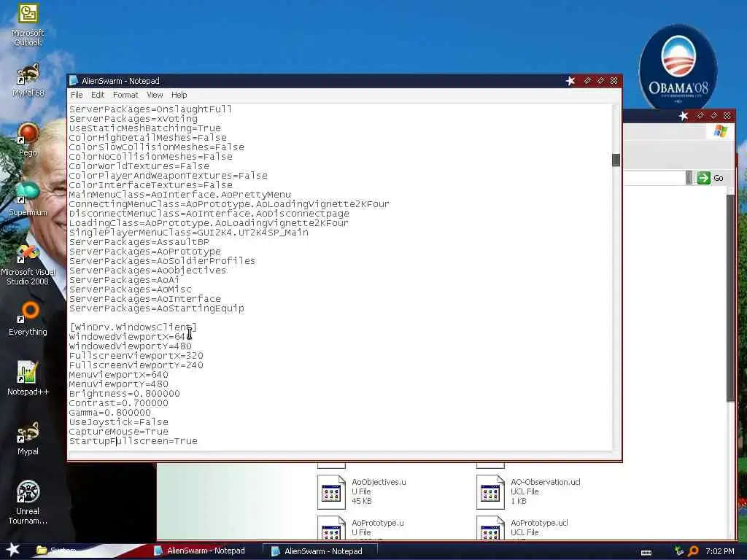
Task: Click line SinglePlayerMenuClass=GUI2K4.UT2K4SP_Main
Action: [x=189, y=233]
